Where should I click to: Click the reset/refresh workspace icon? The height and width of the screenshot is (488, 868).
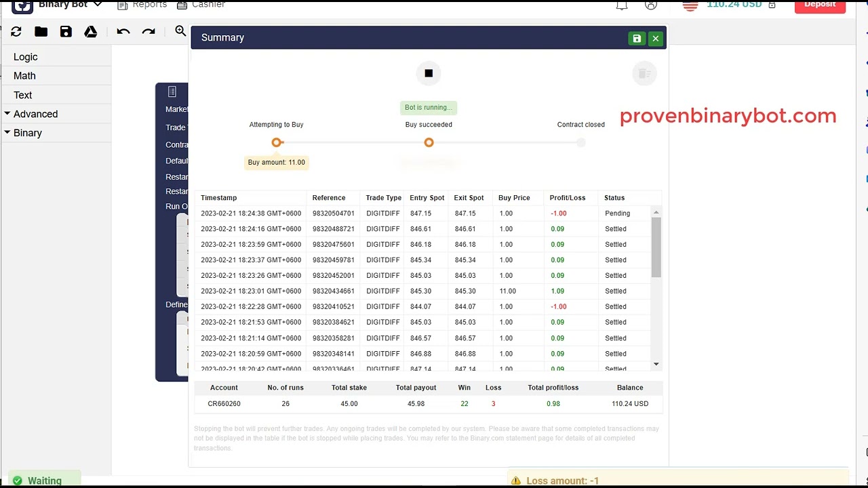coord(16,32)
